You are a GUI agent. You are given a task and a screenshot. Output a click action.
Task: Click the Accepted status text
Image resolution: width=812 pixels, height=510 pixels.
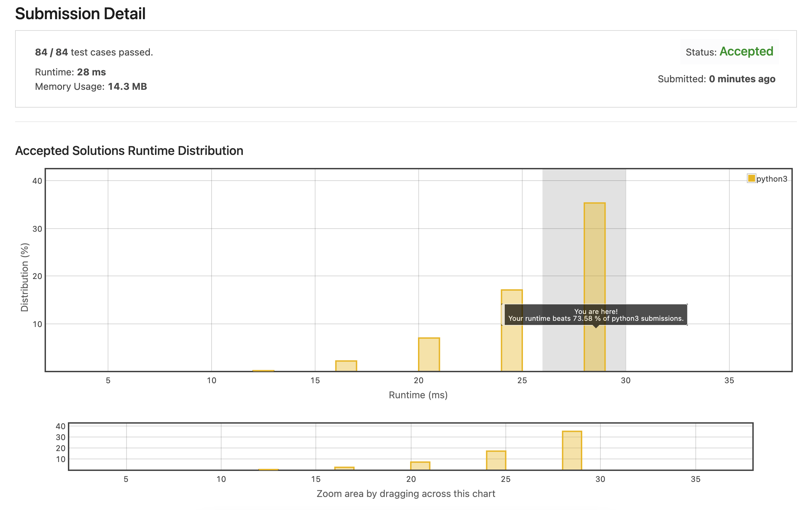point(746,51)
